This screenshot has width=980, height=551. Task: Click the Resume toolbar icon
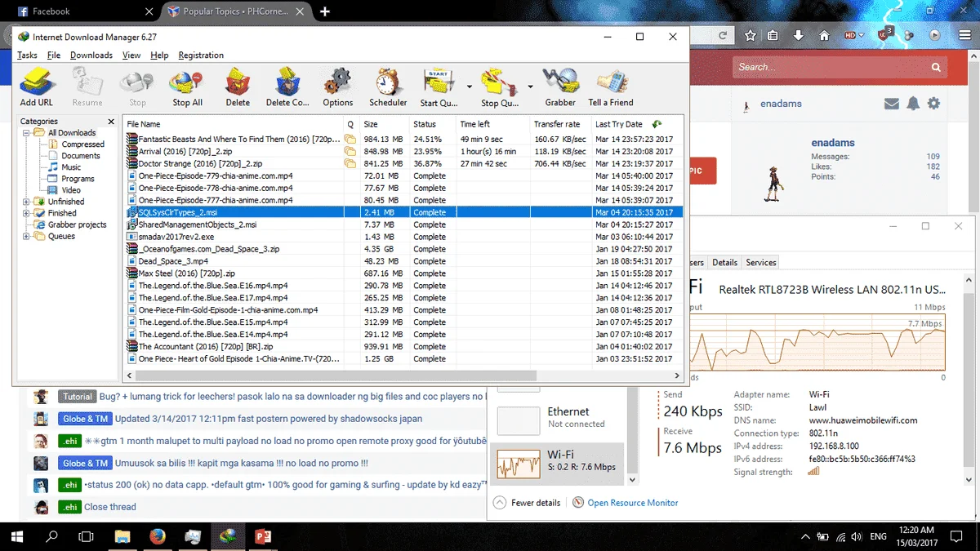click(87, 88)
